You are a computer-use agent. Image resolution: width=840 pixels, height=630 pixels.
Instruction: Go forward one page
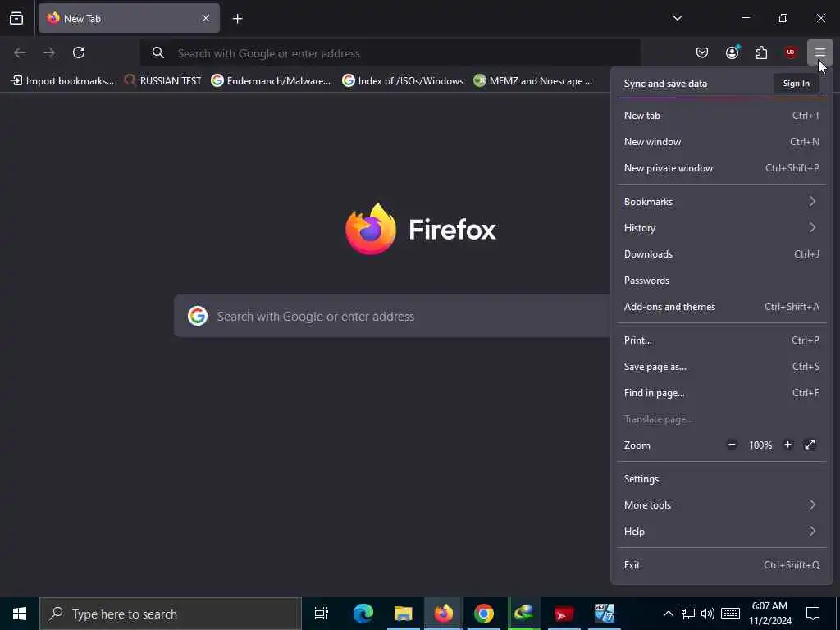(49, 52)
